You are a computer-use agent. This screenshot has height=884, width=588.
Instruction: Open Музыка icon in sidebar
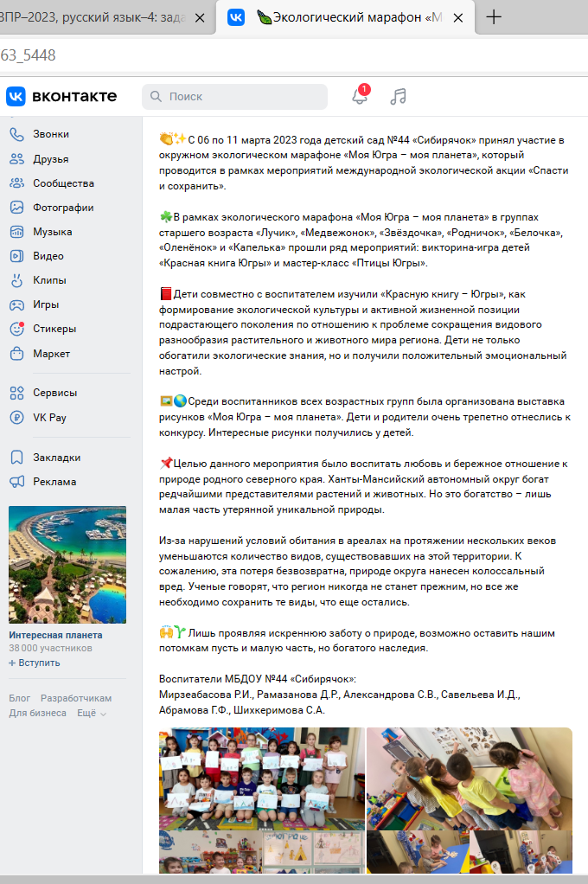coord(17,232)
